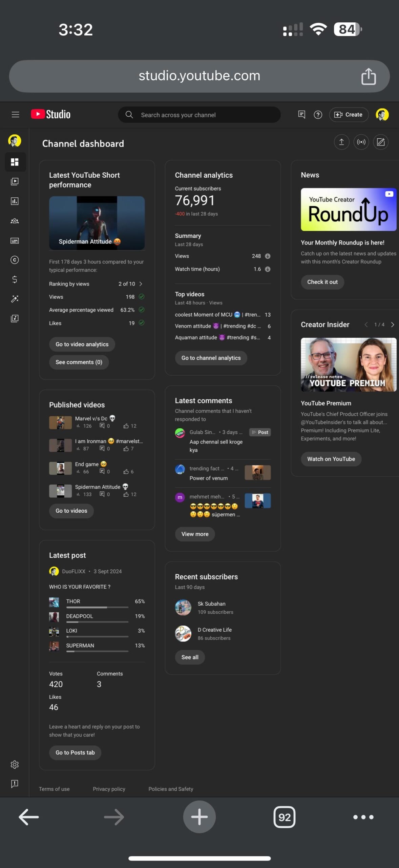Open coolest Moment of MCU top video
The height and width of the screenshot is (868, 399).
click(x=223, y=315)
